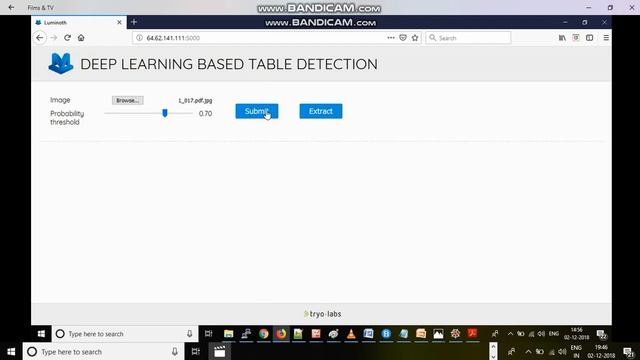Viewport: 640px width, 360px height.
Task: Click the recorded taskbar's search box
Action: [125, 334]
